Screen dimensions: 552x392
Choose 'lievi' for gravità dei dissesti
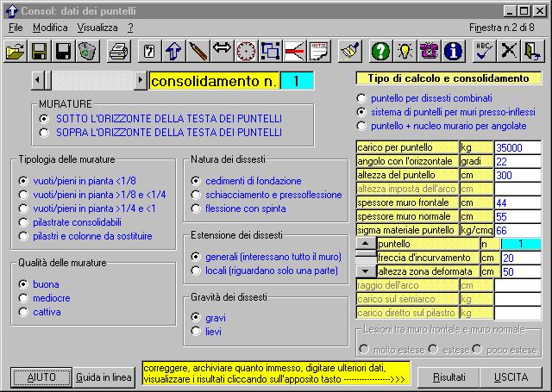click(x=196, y=331)
